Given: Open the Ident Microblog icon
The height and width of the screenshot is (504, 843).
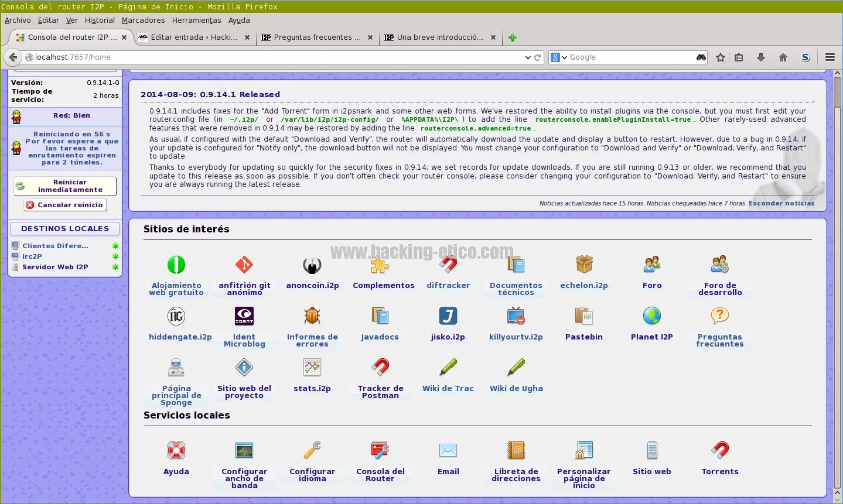Looking at the screenshot, I should point(244,316).
